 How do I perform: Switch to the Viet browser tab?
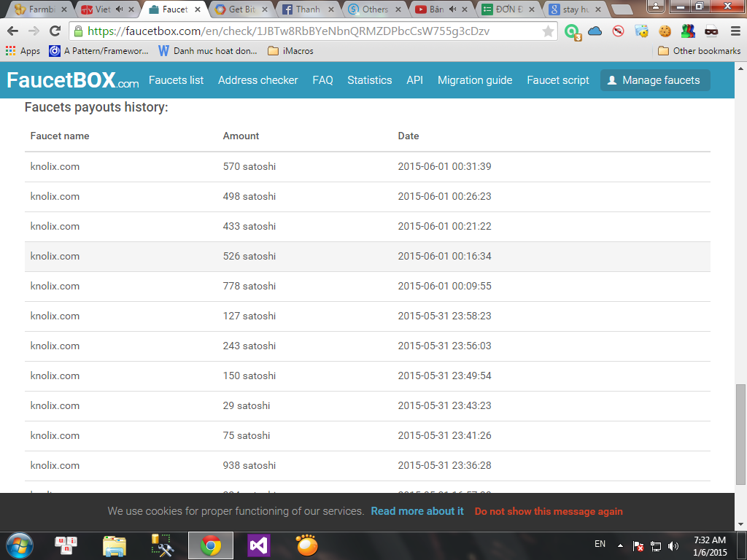[102, 9]
